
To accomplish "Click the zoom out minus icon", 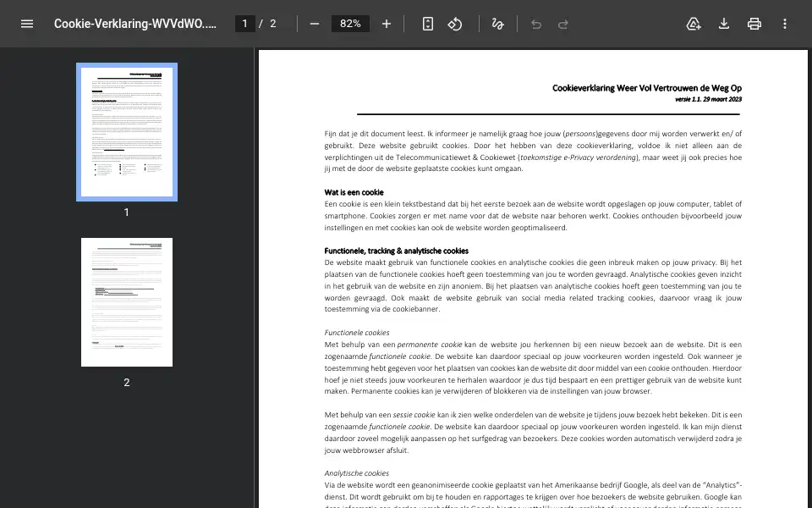I will [315, 24].
